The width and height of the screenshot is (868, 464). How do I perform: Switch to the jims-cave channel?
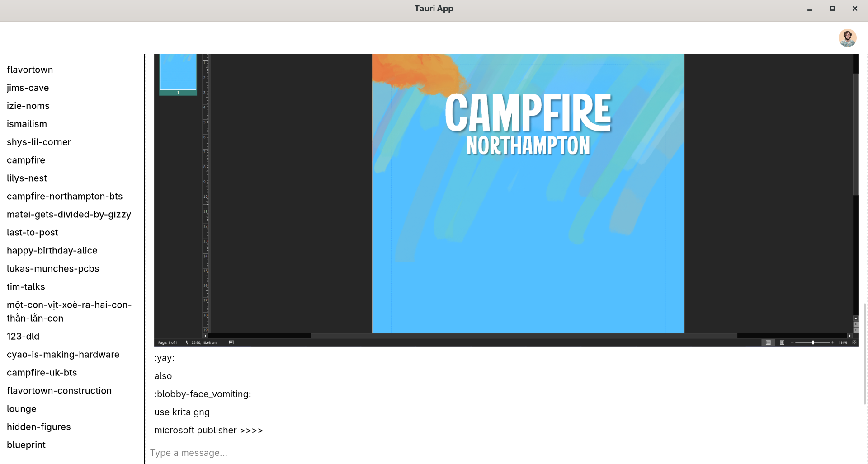(x=28, y=88)
